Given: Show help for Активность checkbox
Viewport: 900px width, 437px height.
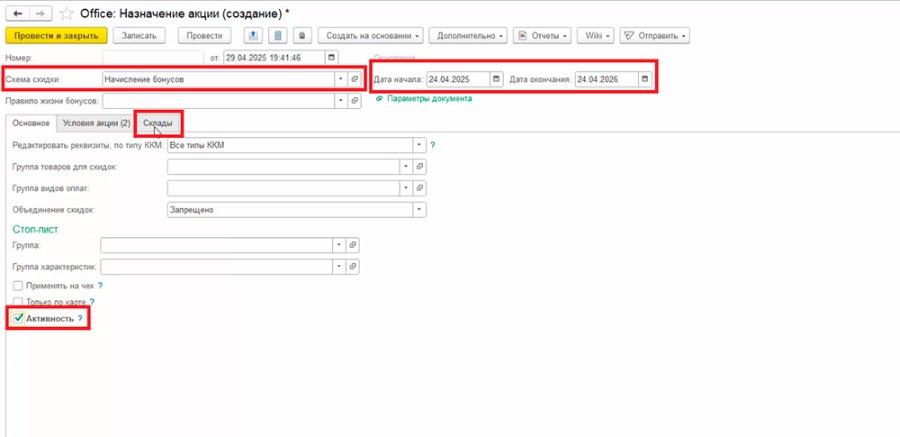Looking at the screenshot, I should [80, 318].
